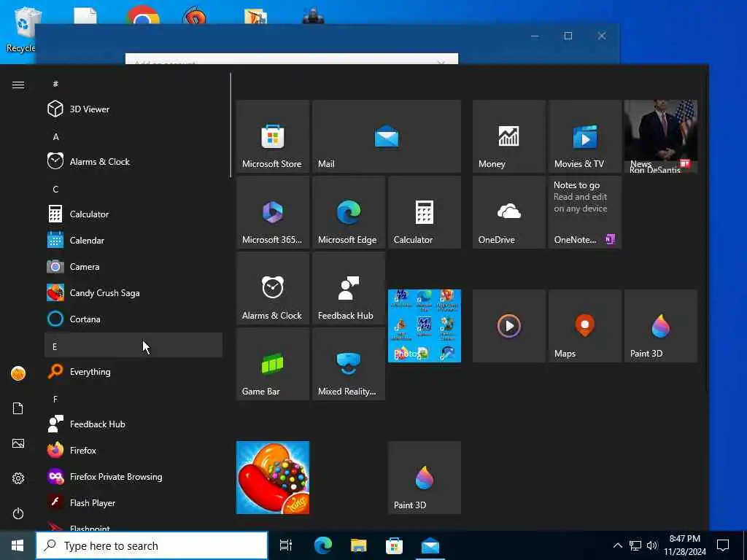Image resolution: width=747 pixels, height=560 pixels.
Task: Open the Photos live tile
Action: pyautogui.click(x=424, y=326)
